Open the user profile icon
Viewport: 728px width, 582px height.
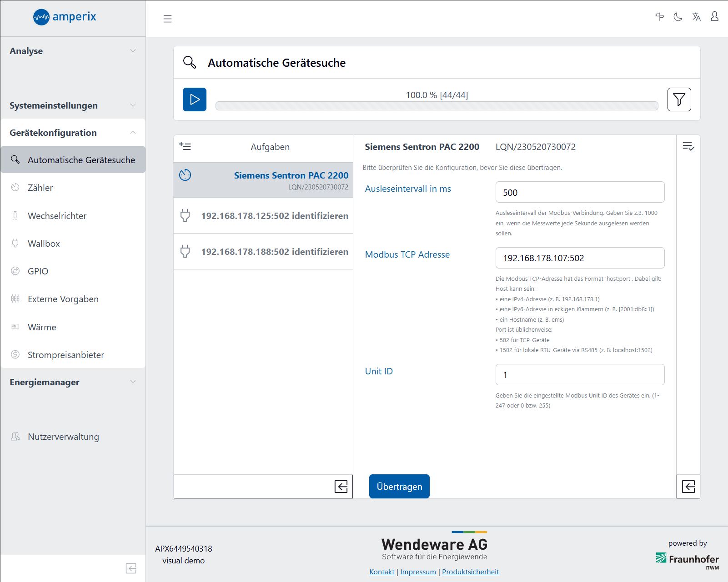click(714, 17)
